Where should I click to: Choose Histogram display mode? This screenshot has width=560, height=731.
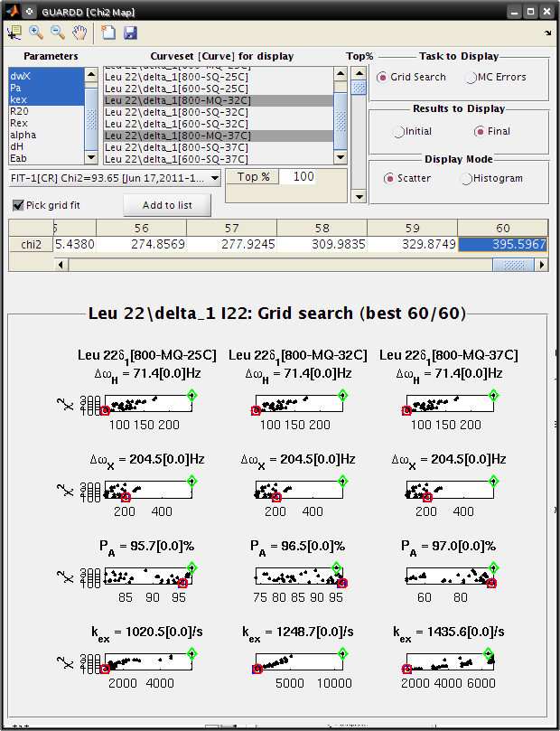[x=465, y=179]
